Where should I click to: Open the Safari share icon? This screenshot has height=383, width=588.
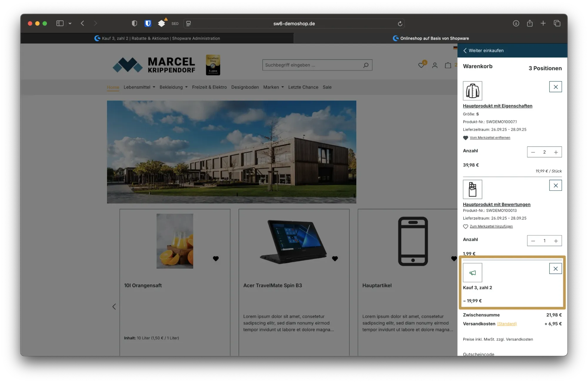click(530, 23)
